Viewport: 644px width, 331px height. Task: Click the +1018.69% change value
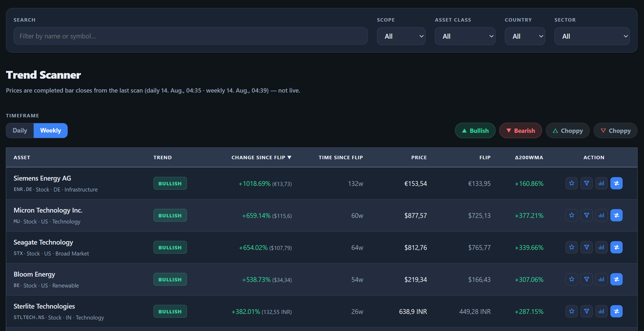254,184
